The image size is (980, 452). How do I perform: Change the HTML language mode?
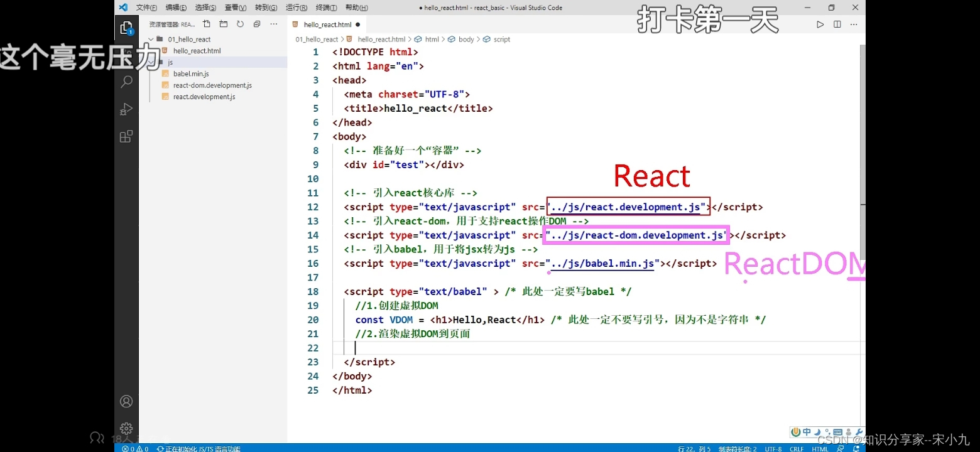point(820,448)
